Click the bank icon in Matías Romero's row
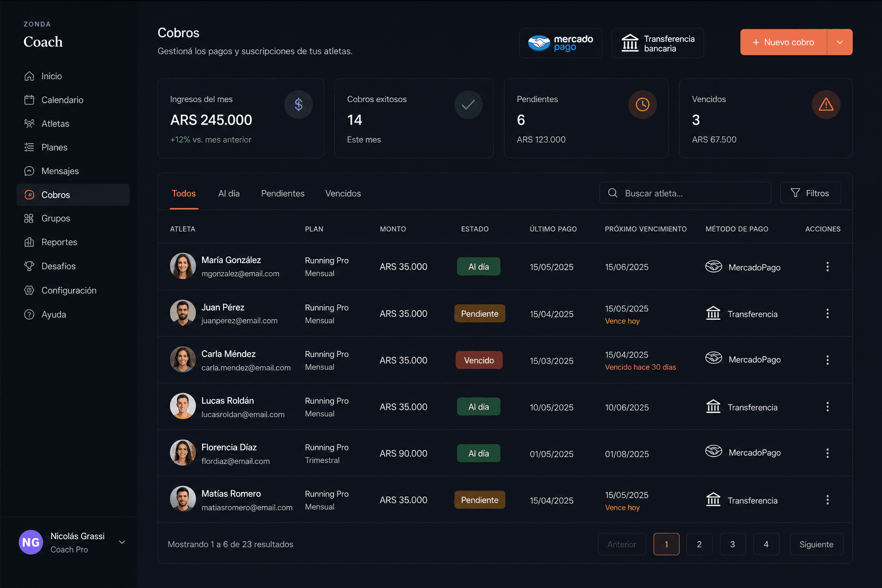The height and width of the screenshot is (588, 882). (x=713, y=500)
